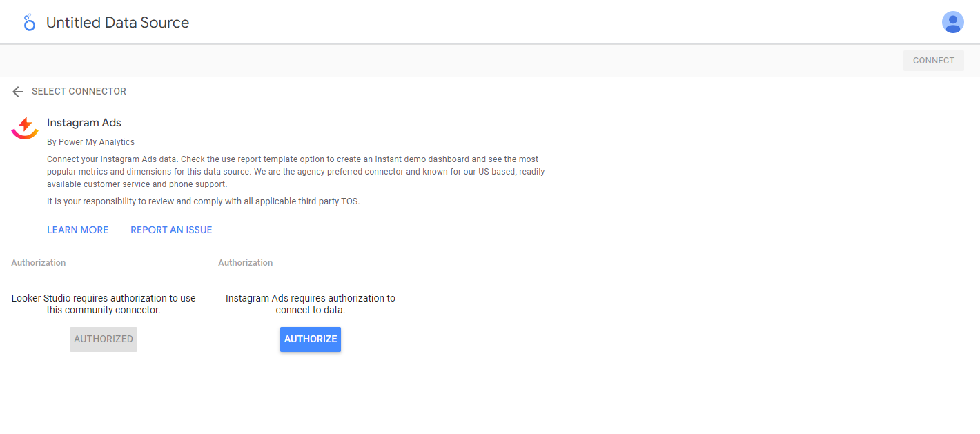Screen dimensions: 980x434
Task: Go back using the left arrow
Action: pyautogui.click(x=18, y=92)
